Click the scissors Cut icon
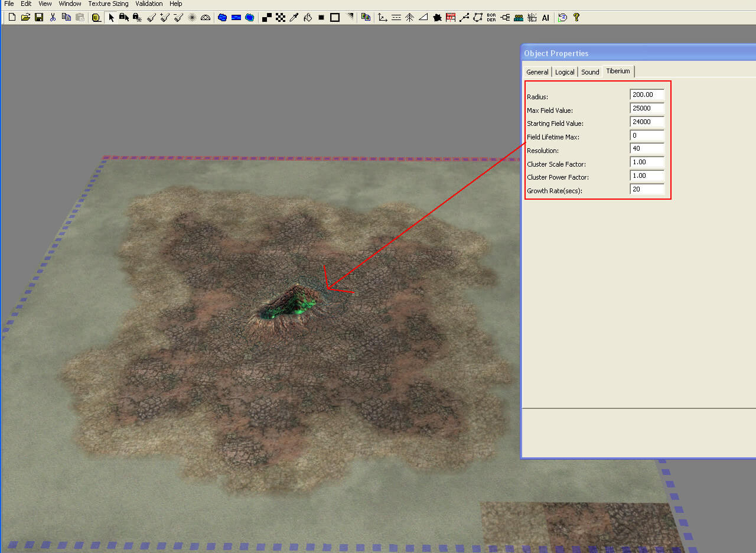Image resolution: width=756 pixels, height=553 pixels. (53, 18)
